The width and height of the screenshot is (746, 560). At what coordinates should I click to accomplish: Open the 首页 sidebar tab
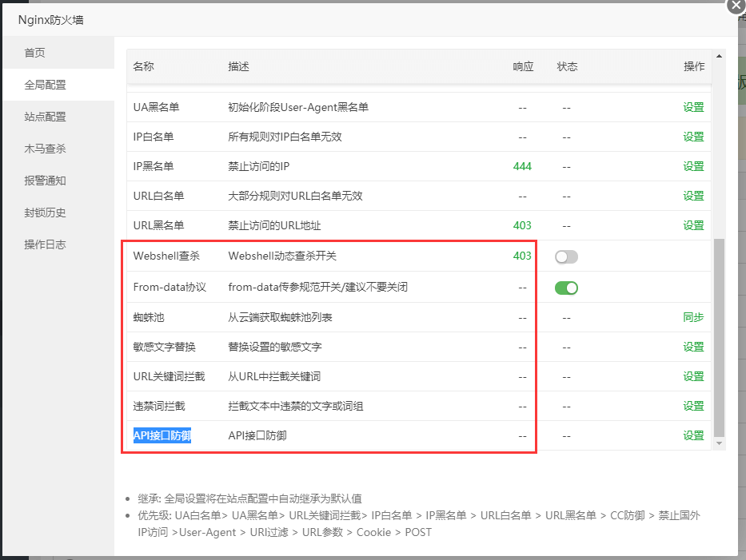(x=58, y=53)
